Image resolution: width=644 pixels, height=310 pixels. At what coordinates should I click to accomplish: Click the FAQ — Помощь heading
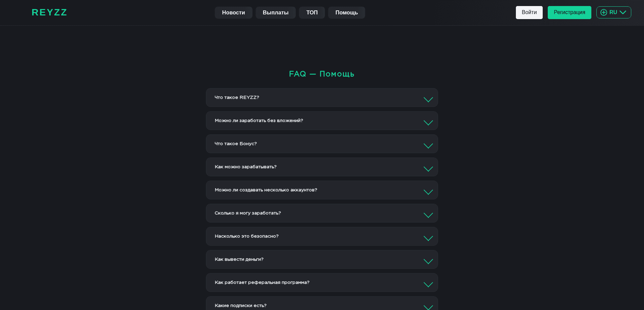tap(322, 74)
